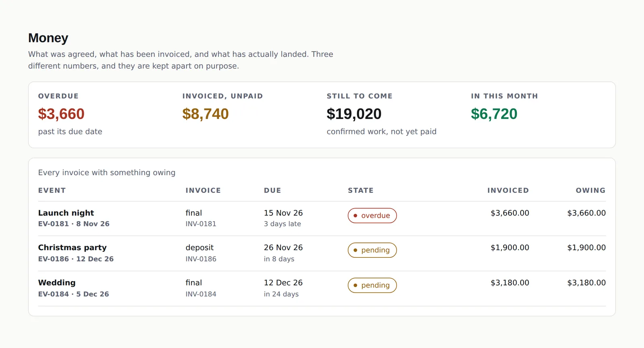The height and width of the screenshot is (348, 644).
Task: Click the Money page heading
Action: [x=48, y=38]
